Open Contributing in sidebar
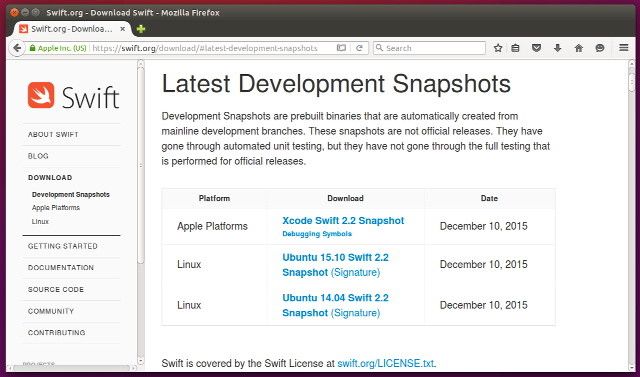 point(57,333)
